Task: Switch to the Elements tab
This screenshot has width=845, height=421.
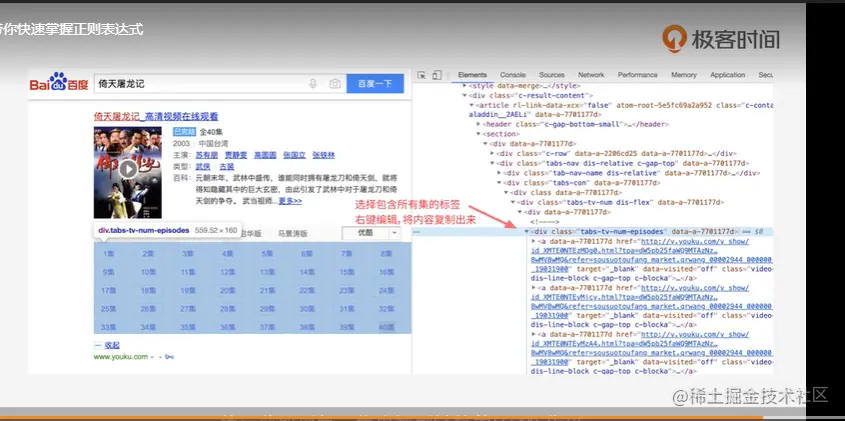Action: pos(472,75)
